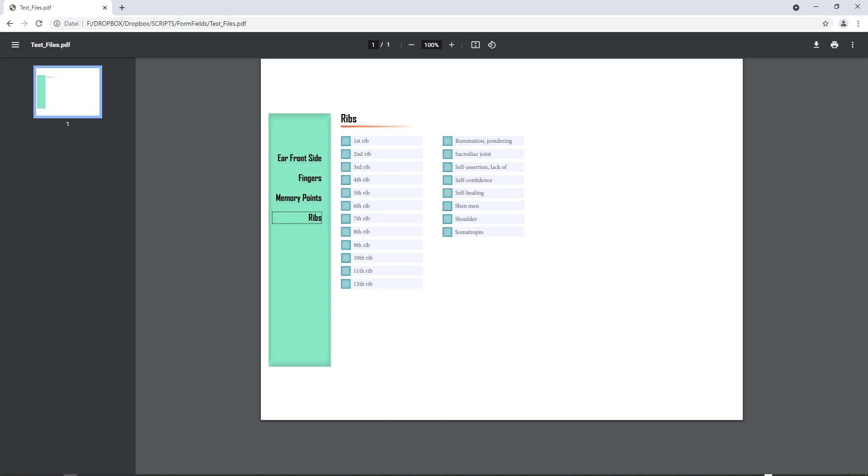Viewport: 868px width, 476px height.
Task: Bookmark this page with the star
Action: [x=826, y=23]
